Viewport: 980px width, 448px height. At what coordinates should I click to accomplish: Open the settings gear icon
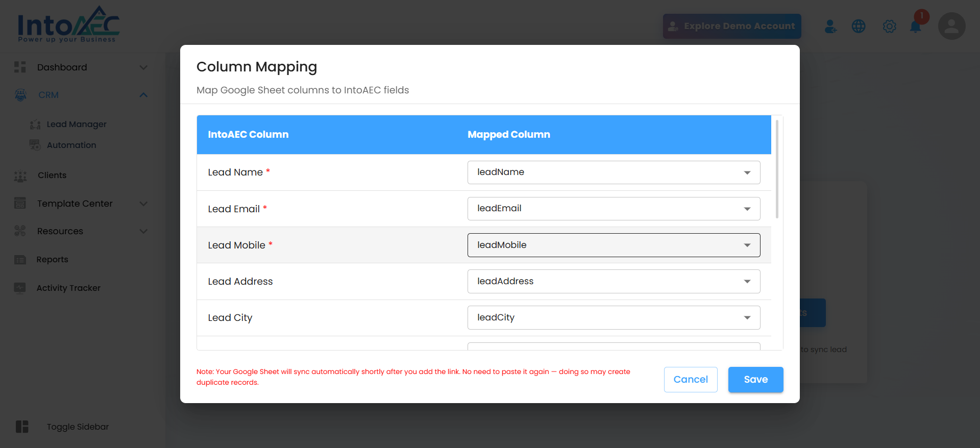pos(889,27)
